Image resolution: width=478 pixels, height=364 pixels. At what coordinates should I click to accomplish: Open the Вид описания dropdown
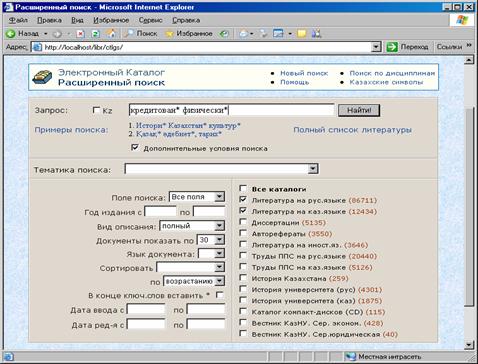tap(219, 226)
